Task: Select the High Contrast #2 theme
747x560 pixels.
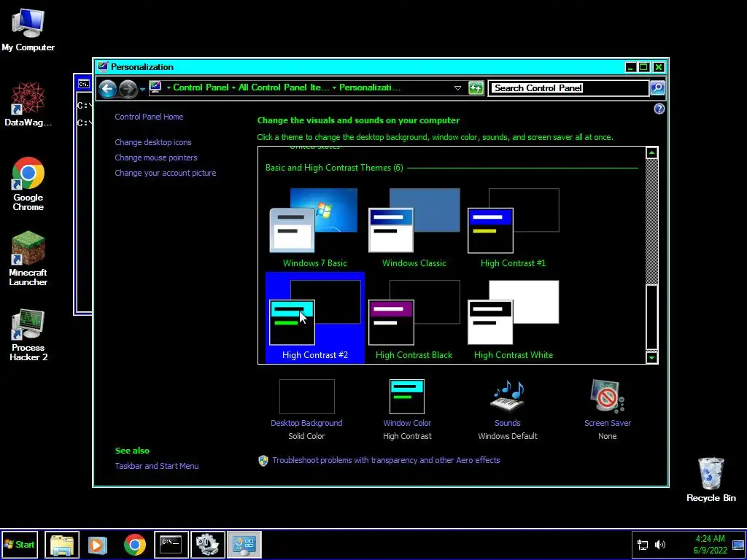Action: 315,318
